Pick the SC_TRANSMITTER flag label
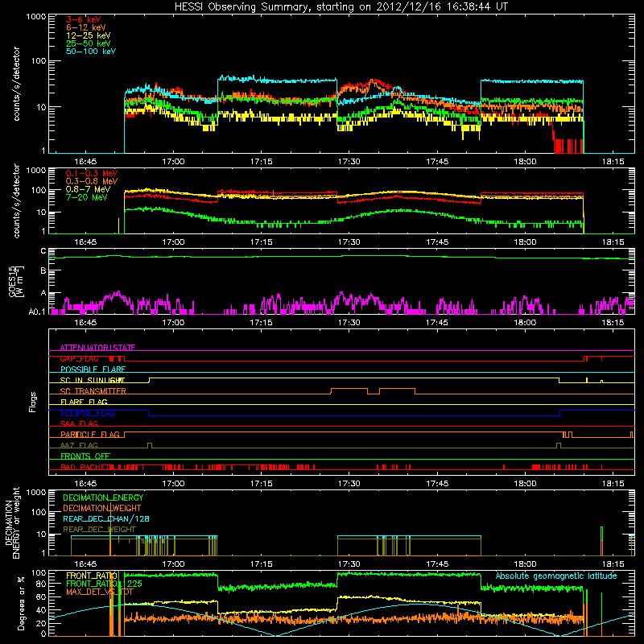644x644 pixels. coord(93,391)
